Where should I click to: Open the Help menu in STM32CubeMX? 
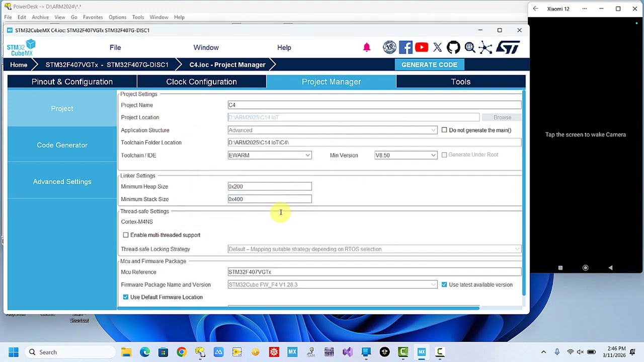click(x=284, y=47)
